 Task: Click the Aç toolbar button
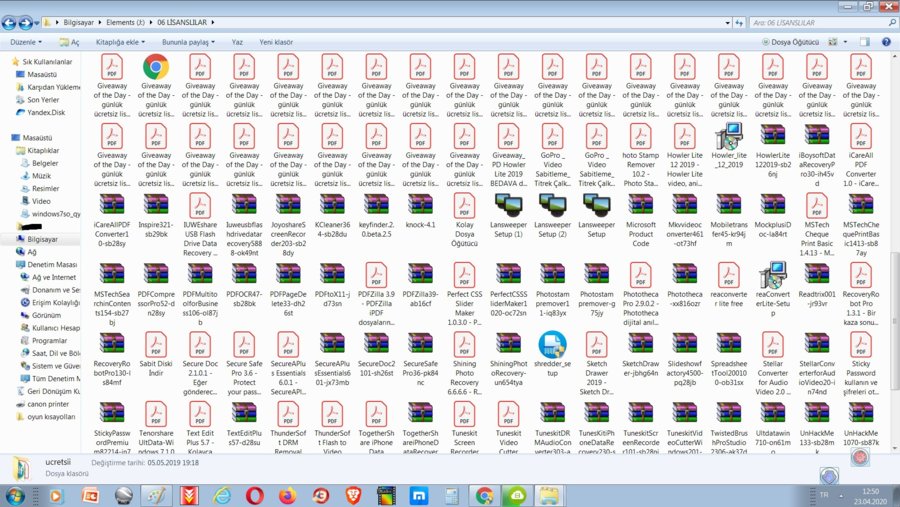pyautogui.click(x=69, y=42)
